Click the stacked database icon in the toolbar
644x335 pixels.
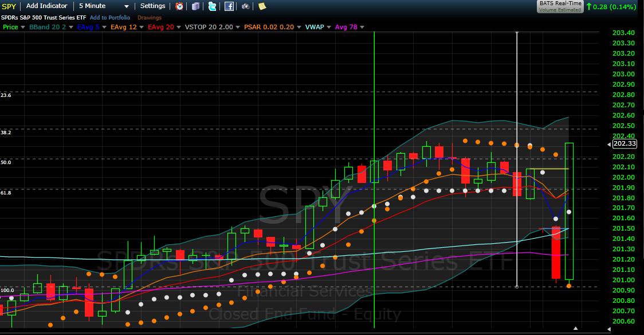click(196, 6)
